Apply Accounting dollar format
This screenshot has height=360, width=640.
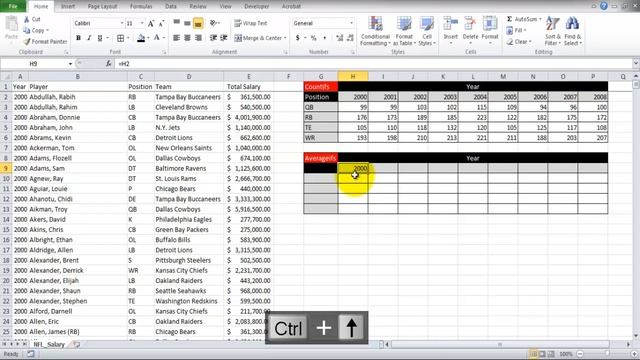tap(298, 38)
